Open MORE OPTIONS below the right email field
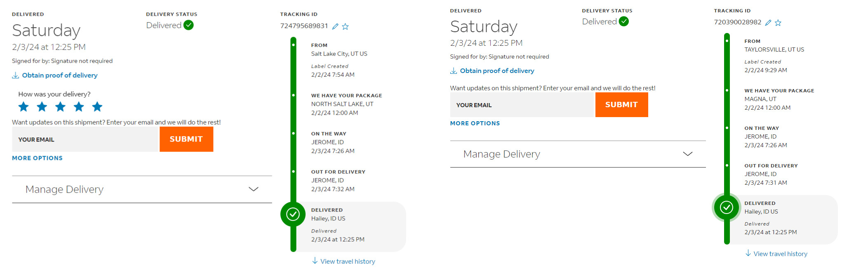The width and height of the screenshot is (868, 275). click(x=475, y=123)
